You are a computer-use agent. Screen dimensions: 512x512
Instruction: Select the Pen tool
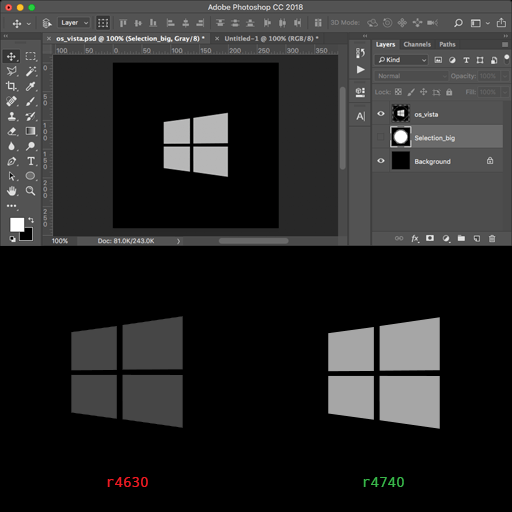tap(11, 161)
